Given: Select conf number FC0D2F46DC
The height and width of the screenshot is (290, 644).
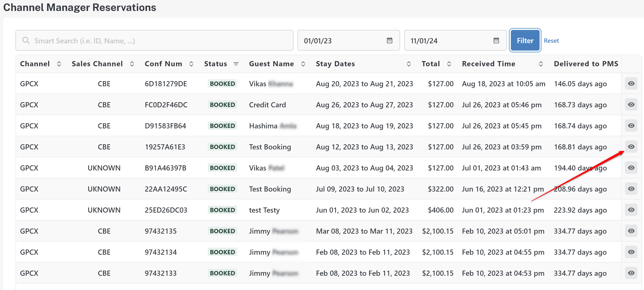Looking at the screenshot, I should [166, 105].
